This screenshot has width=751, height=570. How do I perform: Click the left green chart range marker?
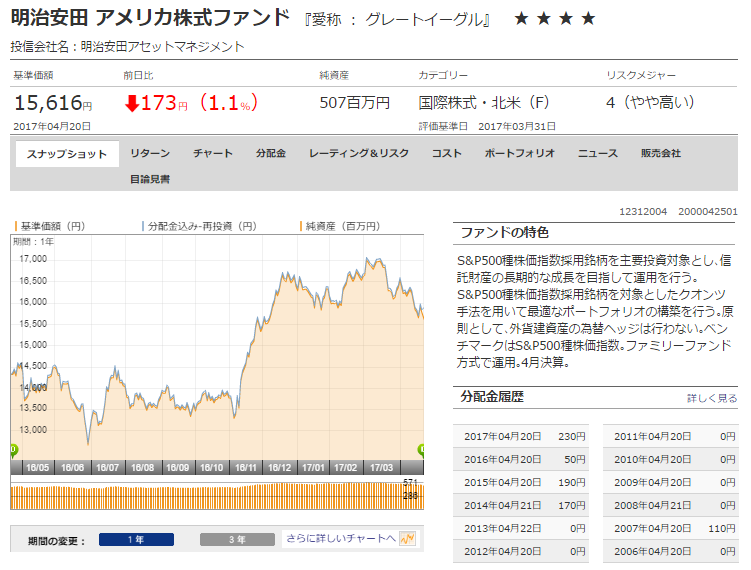point(14,450)
